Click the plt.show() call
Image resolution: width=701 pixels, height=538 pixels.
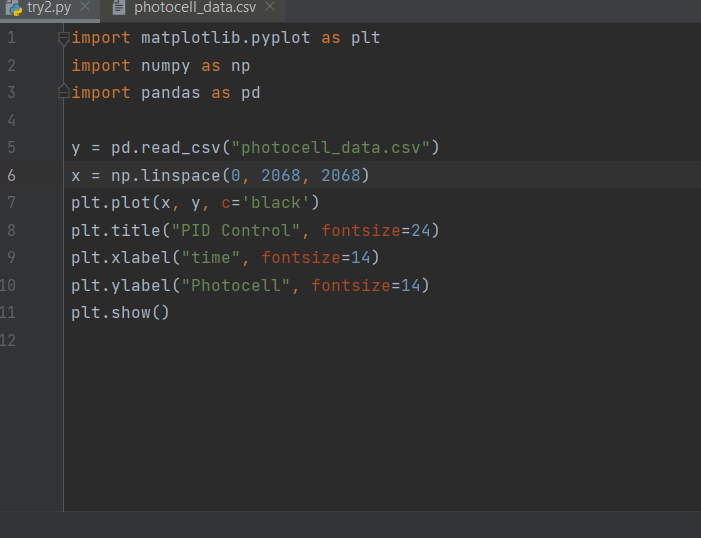(x=120, y=313)
